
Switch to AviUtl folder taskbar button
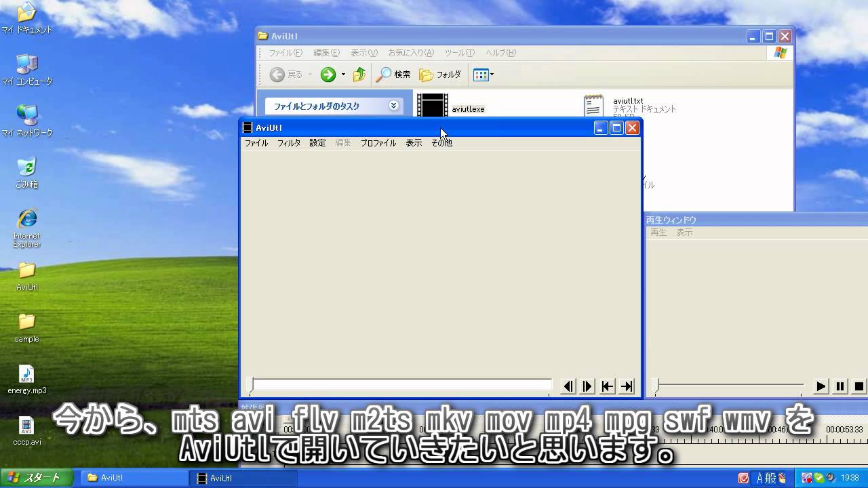[135, 478]
